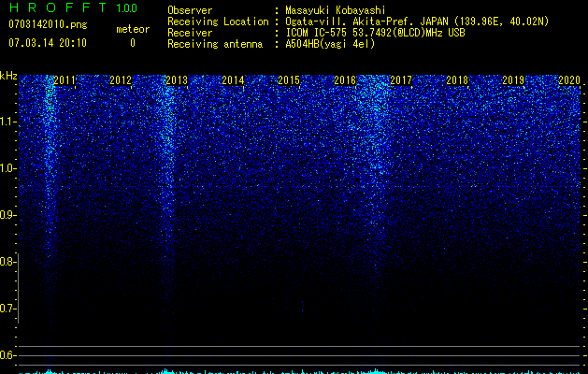Click the kHz axis unit label

click(x=8, y=76)
